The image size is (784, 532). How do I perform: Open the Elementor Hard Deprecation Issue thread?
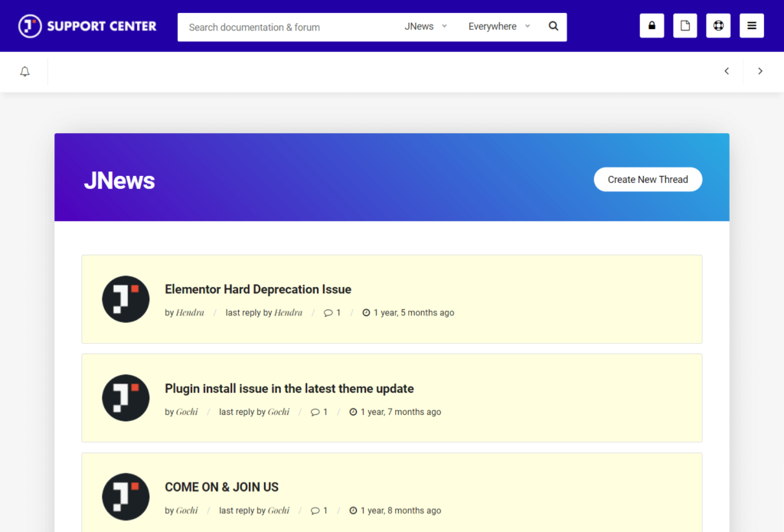coord(258,289)
